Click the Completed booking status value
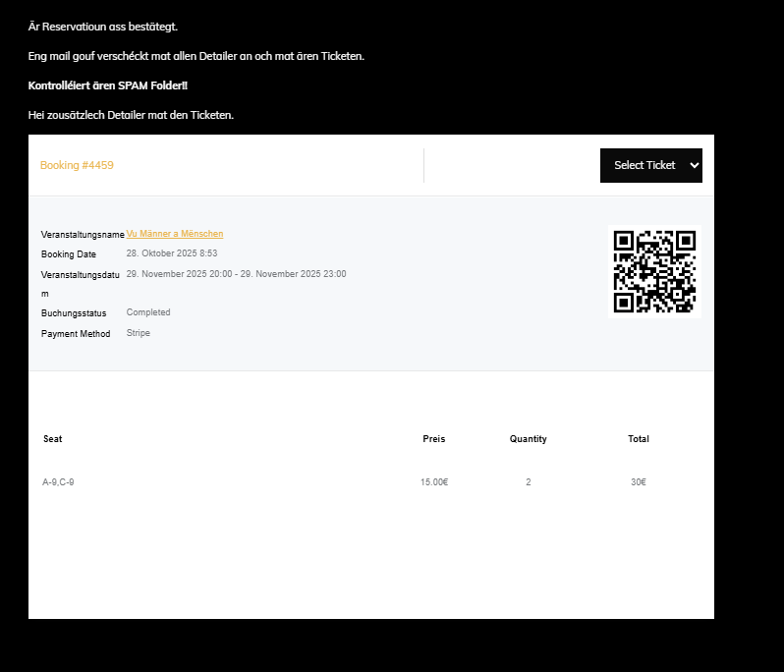 [x=148, y=312]
